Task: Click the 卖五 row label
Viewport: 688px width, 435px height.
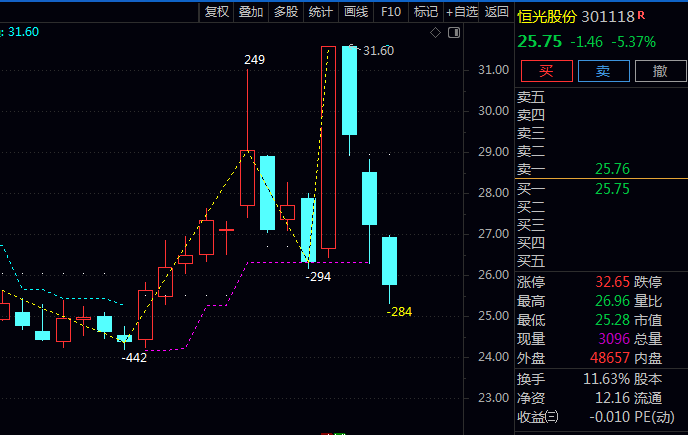Action: click(x=531, y=97)
